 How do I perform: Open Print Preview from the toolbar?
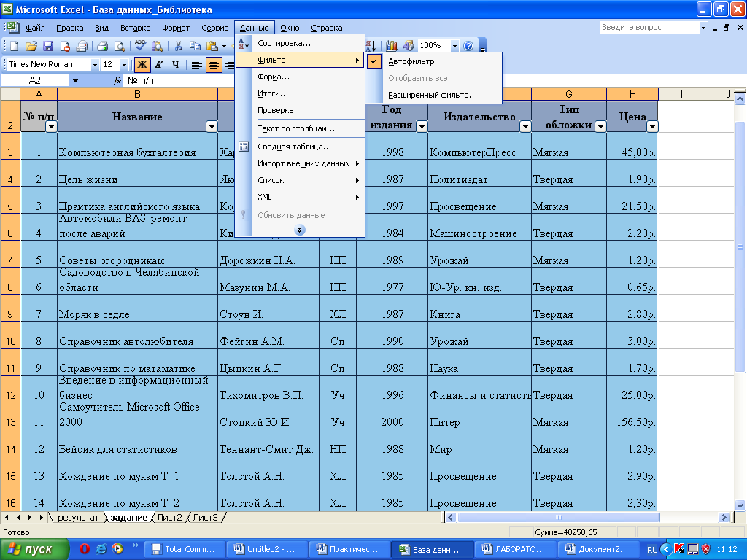pos(119,46)
